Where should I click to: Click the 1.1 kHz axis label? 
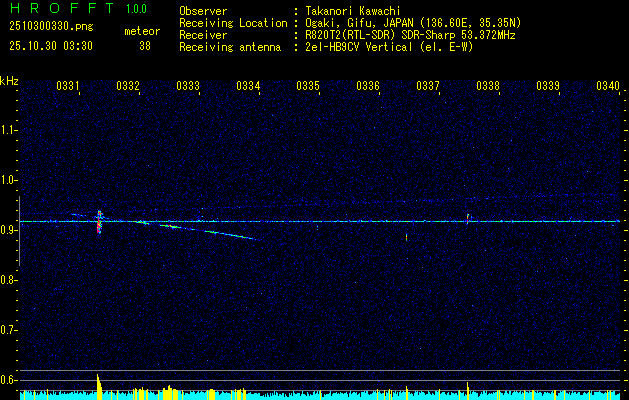(x=8, y=130)
